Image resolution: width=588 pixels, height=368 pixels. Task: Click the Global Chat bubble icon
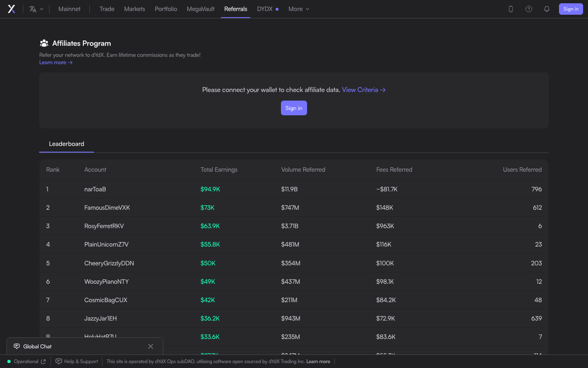(17, 346)
